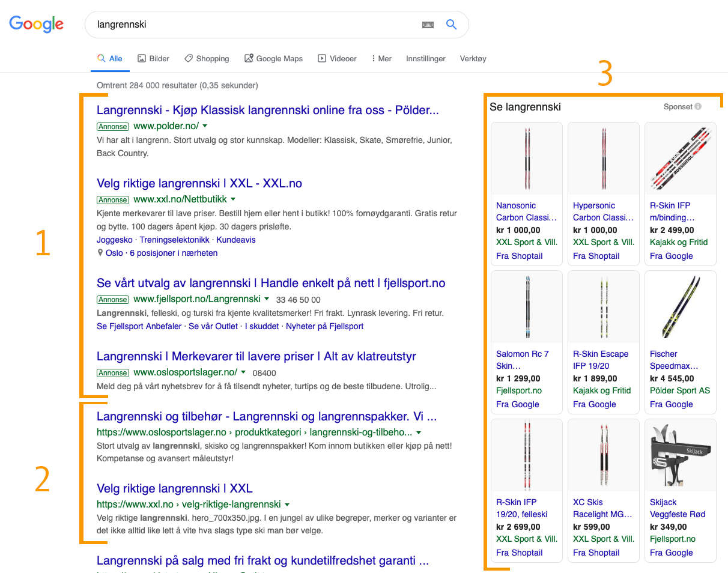Click '6 posisjoner i nærheten' link
728x573 pixels.
(x=174, y=253)
